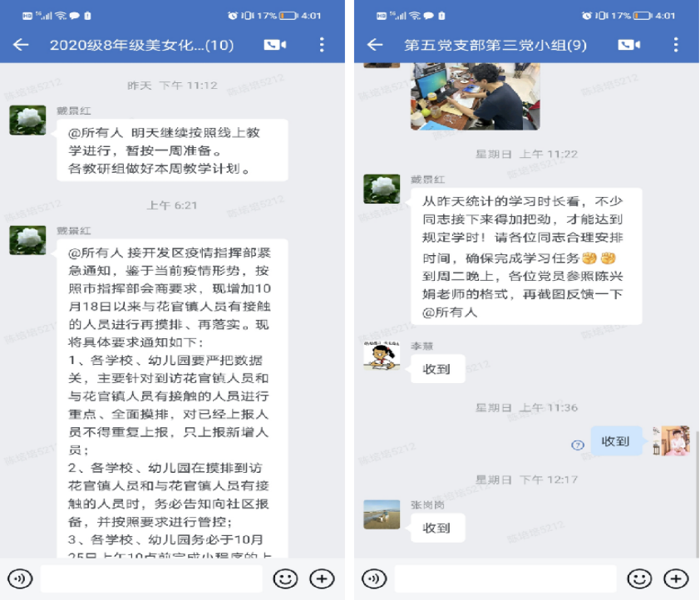This screenshot has height=600, width=700.
Task: Open plus attachment menu in left chat
Action: pos(322,579)
